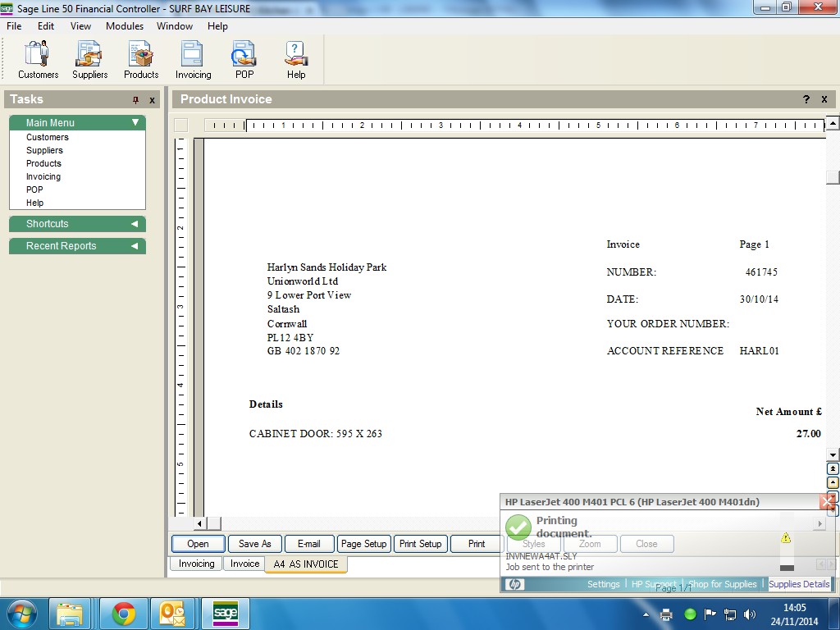Select Products in Main Menu list

coord(43,163)
